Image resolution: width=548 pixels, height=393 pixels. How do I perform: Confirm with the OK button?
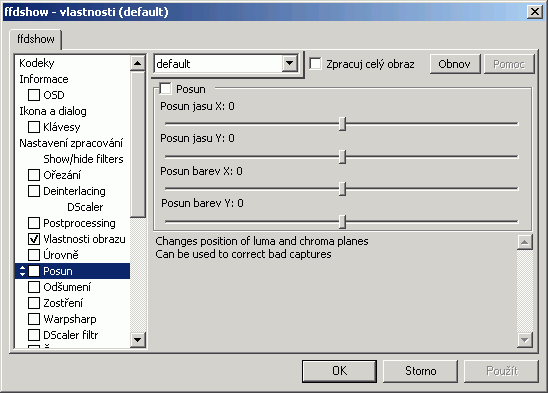tap(339, 371)
